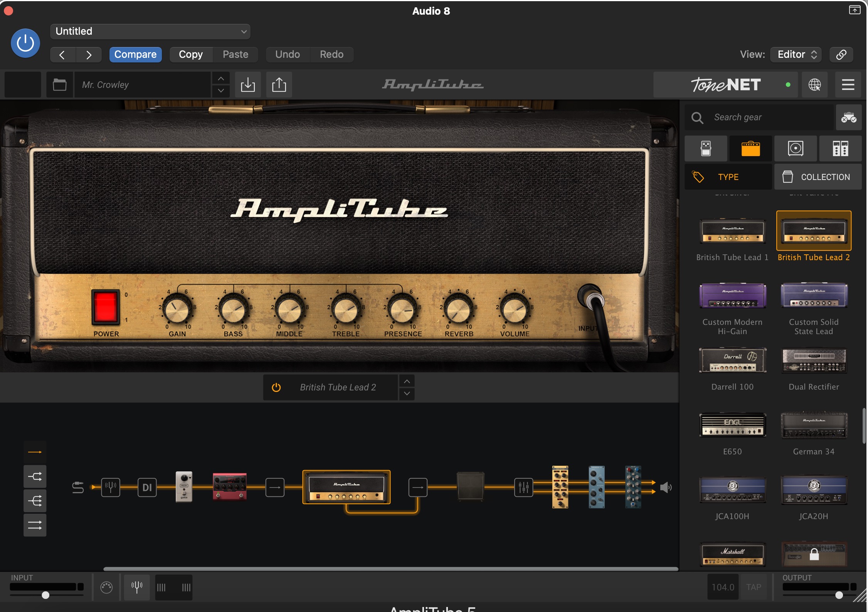This screenshot has width=868, height=612.
Task: Switch to the COLLECTION filter tab
Action: click(818, 177)
